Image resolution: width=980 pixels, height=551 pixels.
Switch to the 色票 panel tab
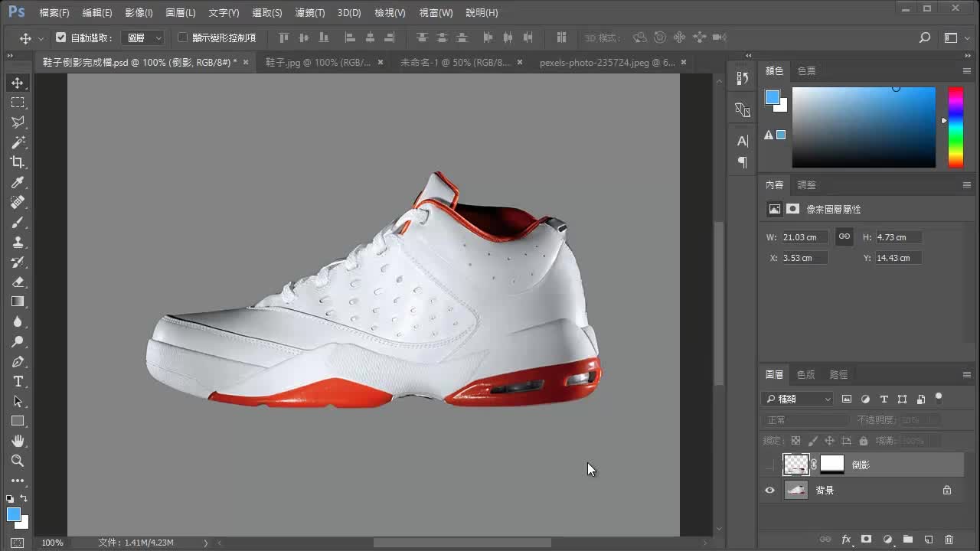pos(806,70)
